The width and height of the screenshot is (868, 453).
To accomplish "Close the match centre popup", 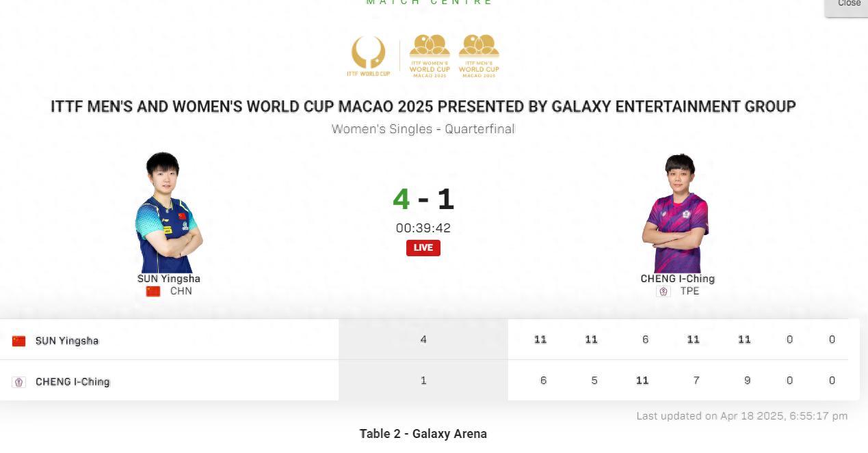I will (848, 4).
